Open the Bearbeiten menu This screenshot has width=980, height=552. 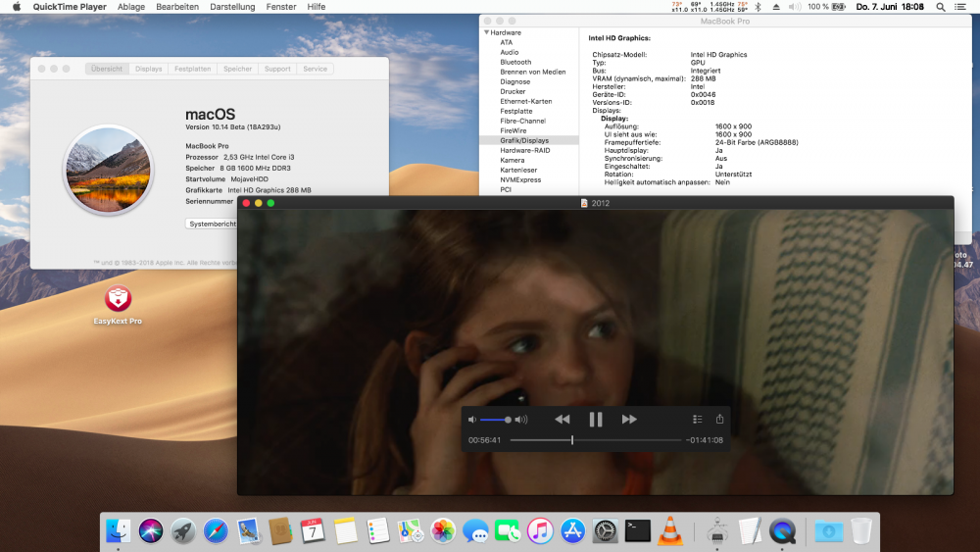177,7
